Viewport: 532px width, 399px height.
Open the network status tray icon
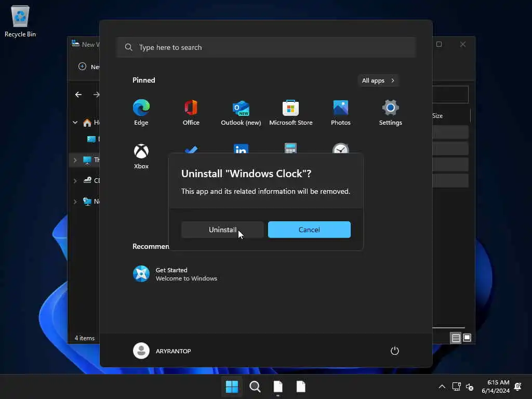[x=456, y=387]
